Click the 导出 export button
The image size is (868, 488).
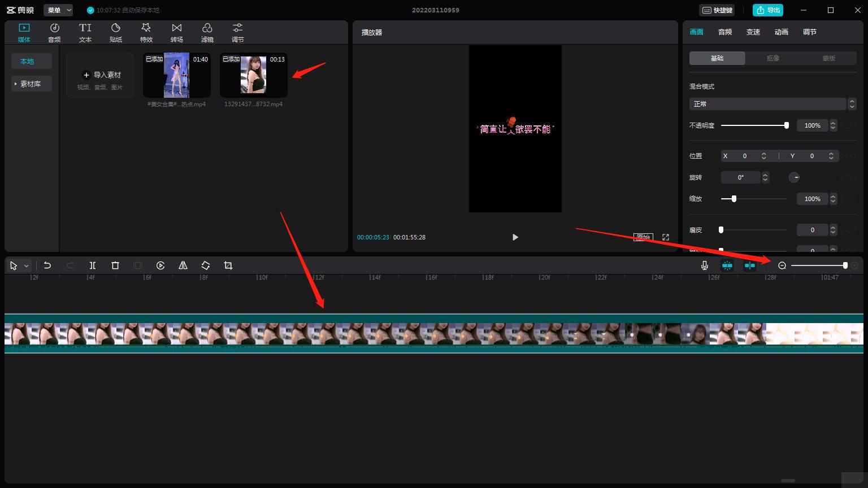tap(768, 10)
